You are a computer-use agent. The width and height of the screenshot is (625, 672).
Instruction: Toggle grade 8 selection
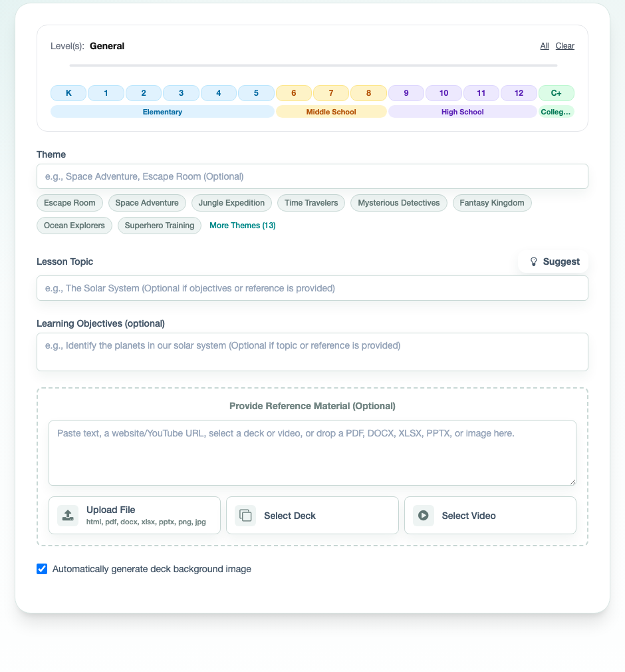pos(368,92)
